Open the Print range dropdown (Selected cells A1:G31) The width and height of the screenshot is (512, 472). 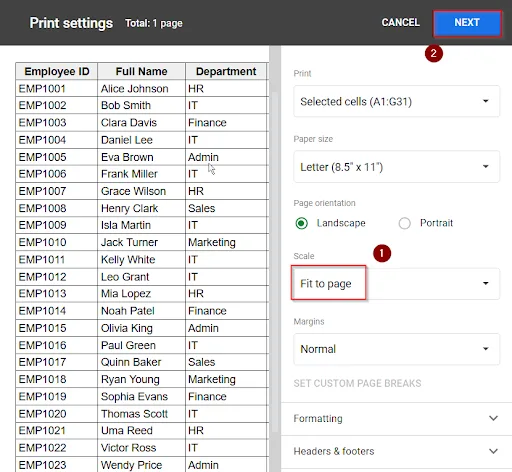(x=397, y=101)
